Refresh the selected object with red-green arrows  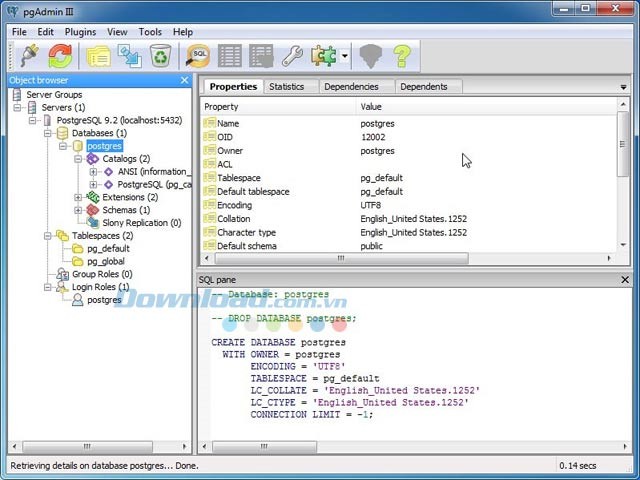click(60, 56)
